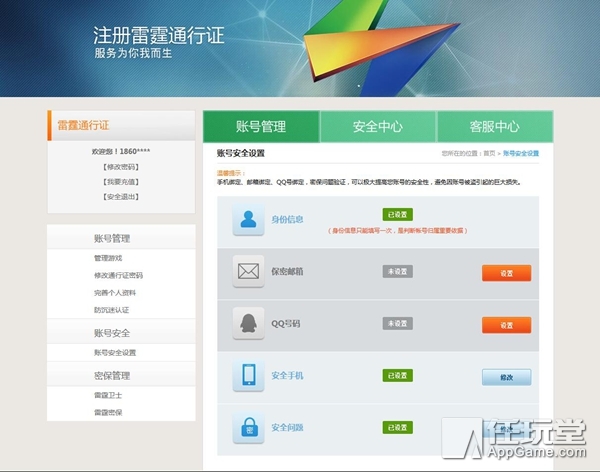Screen dimensions: 600x472
Task: Click the 账号安全设置 breadcrumb link
Action: pos(521,153)
